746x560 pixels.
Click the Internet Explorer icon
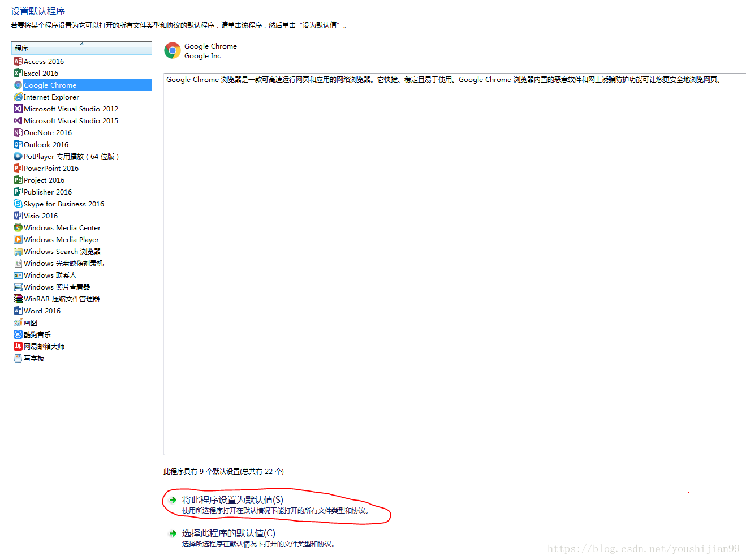[x=18, y=97]
